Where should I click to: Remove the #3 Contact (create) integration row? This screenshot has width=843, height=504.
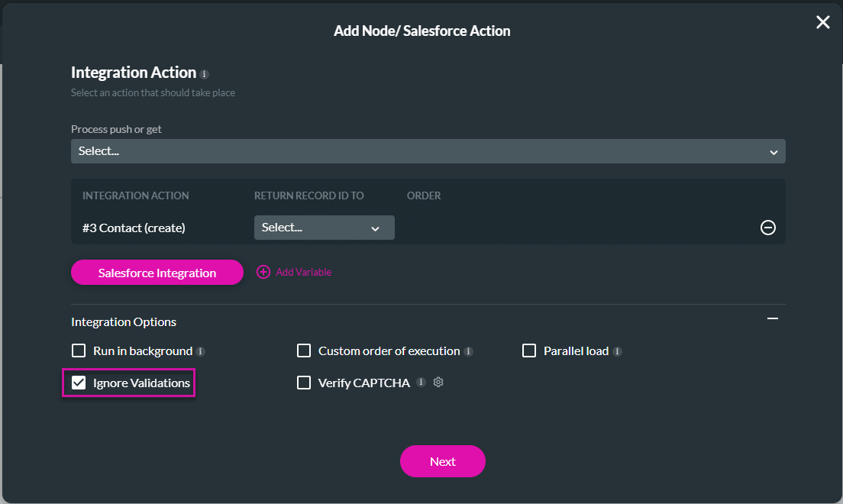(x=767, y=227)
